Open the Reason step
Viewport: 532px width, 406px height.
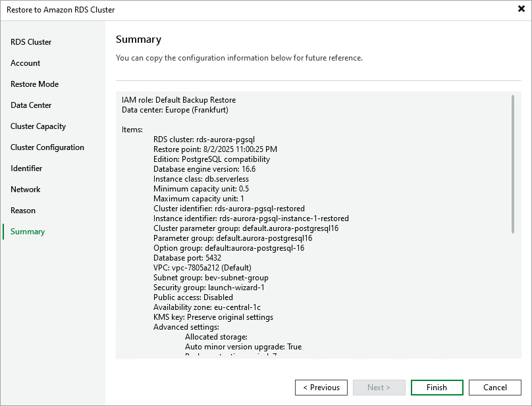(23, 211)
